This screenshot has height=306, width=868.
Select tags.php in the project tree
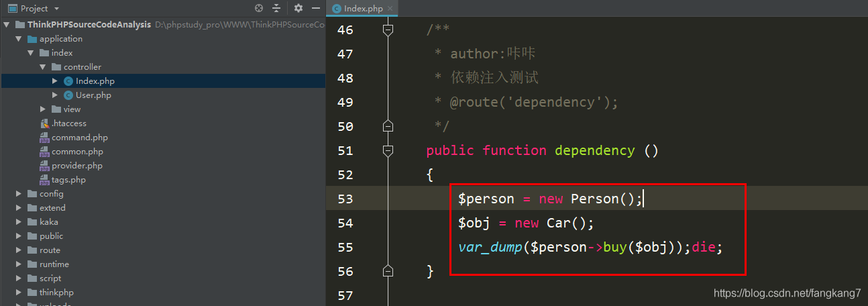pyautogui.click(x=68, y=180)
